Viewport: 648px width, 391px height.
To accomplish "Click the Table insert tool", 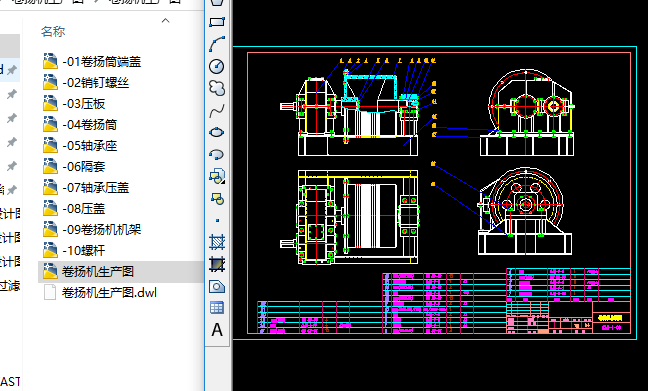I will coord(217,308).
